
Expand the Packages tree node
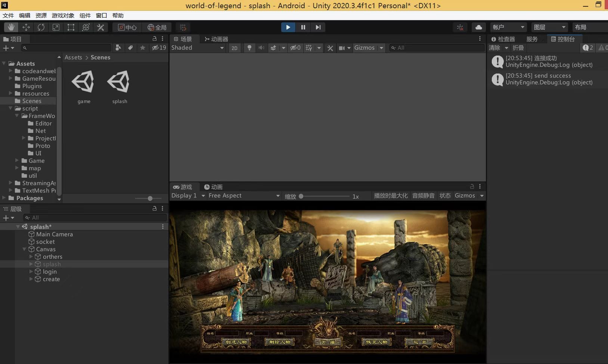coord(4,197)
